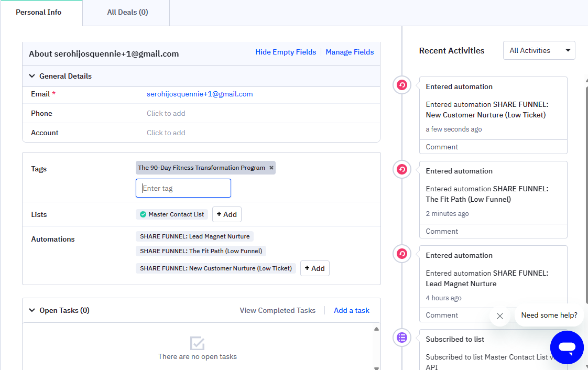This screenshot has height=370, width=588.
Task: Click the New Customer Nurture activity icon
Action: [x=402, y=85]
